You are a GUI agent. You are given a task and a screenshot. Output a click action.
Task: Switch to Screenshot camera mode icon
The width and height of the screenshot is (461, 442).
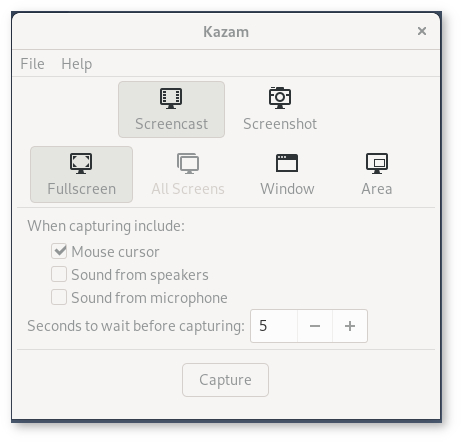[280, 98]
